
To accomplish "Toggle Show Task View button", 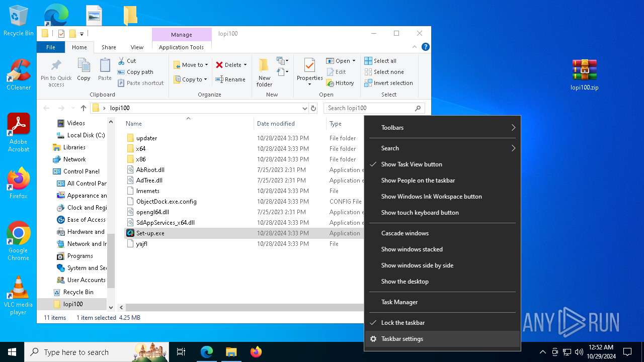I will pos(443,164).
